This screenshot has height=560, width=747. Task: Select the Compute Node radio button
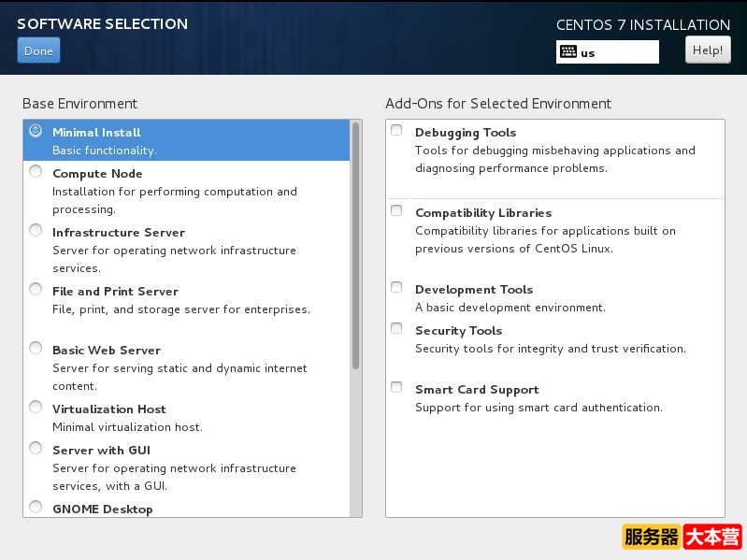pos(36,171)
